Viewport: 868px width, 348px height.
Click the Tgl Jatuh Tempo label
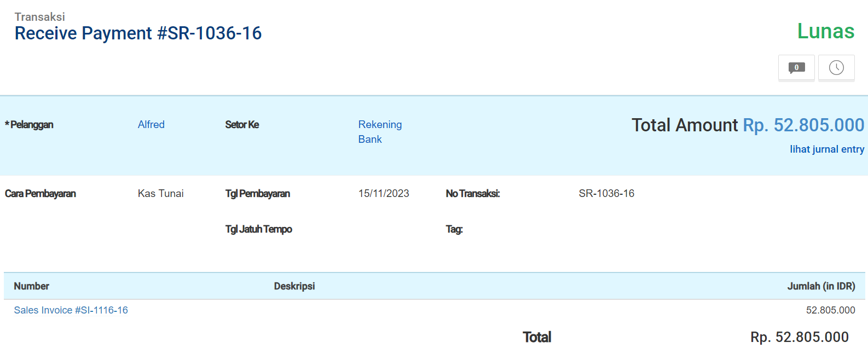[x=258, y=229]
